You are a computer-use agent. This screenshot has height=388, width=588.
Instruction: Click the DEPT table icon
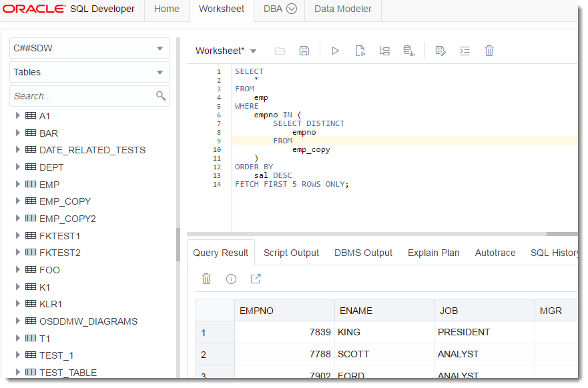pos(31,167)
